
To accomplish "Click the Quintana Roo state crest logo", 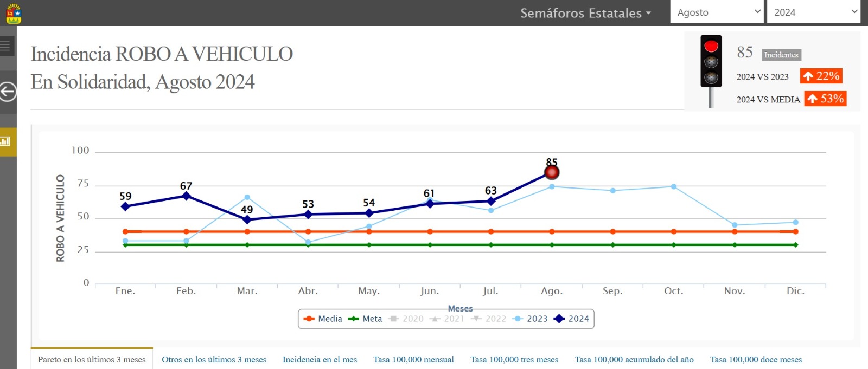I will (14, 13).
